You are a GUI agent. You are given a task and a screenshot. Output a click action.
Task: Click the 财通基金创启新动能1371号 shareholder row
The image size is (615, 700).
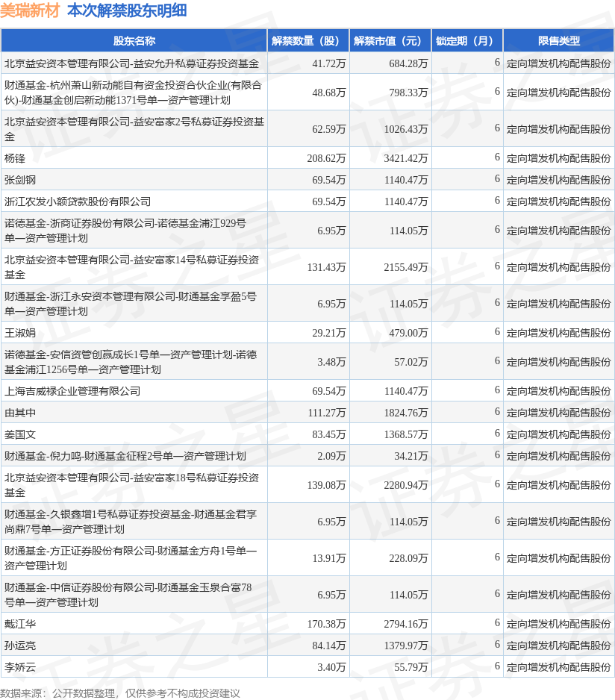pyautogui.click(x=307, y=93)
